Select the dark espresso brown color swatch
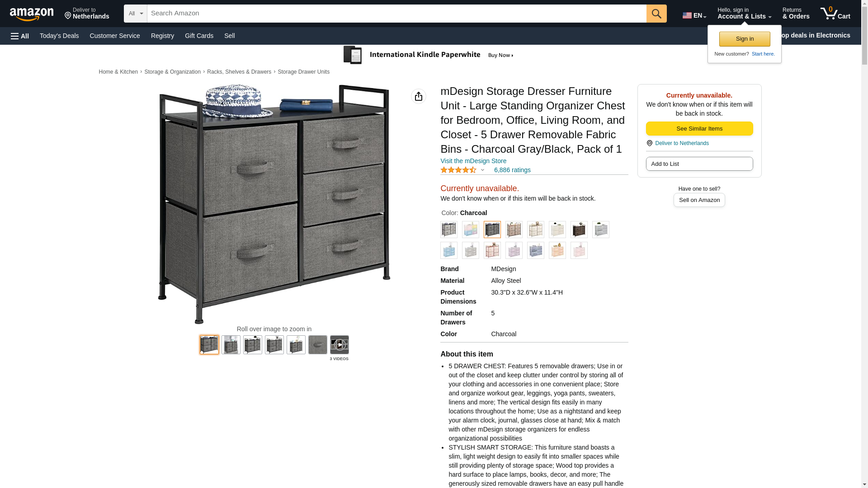The image size is (868, 488). [x=579, y=230]
